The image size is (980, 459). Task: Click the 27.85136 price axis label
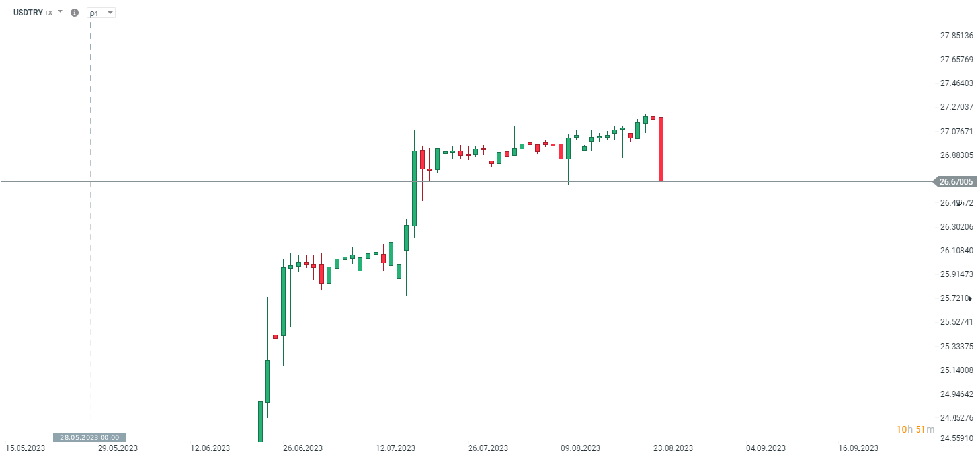click(x=957, y=36)
